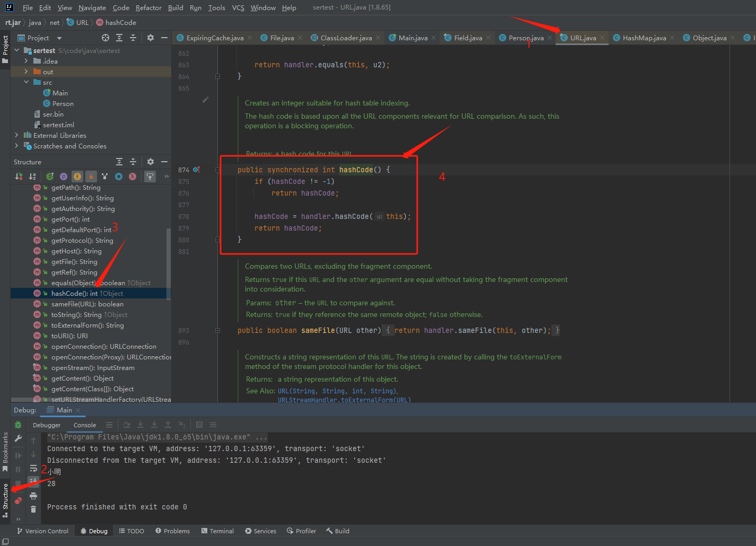Click Clear All trash icon in console
The height and width of the screenshot is (546, 756).
coord(33,509)
